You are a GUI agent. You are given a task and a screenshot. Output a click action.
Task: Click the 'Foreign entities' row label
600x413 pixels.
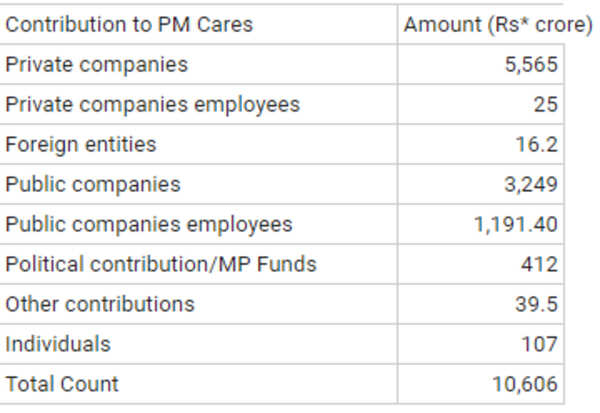81,144
